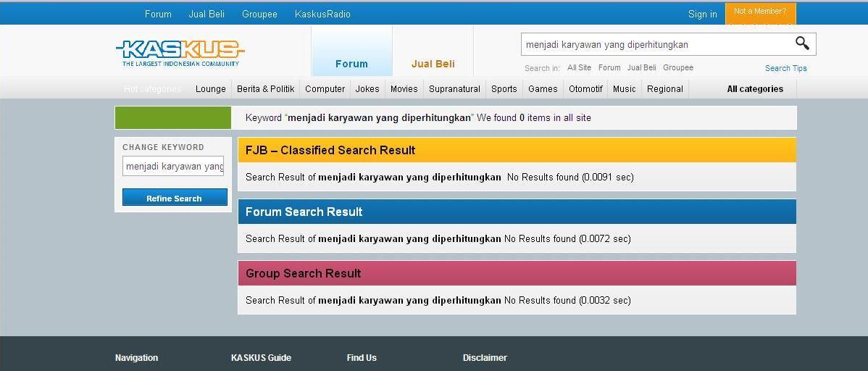
Task: Open Supranatural category
Action: (454, 88)
